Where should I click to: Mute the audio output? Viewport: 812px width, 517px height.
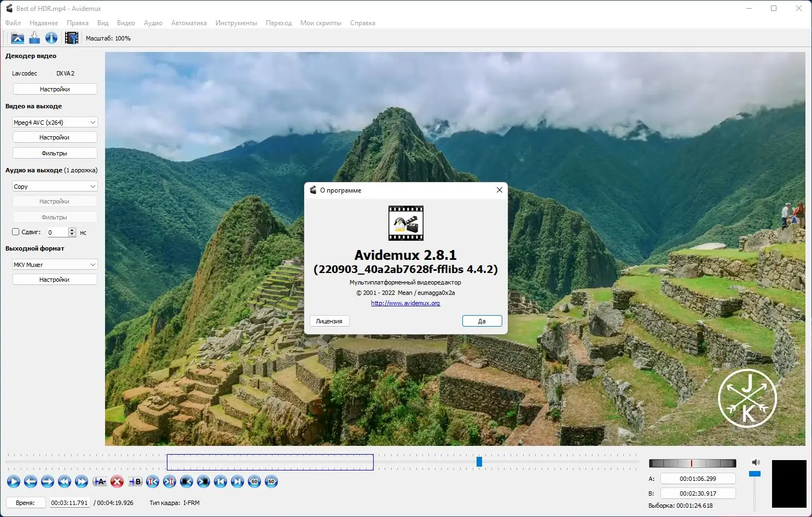pyautogui.click(x=756, y=462)
